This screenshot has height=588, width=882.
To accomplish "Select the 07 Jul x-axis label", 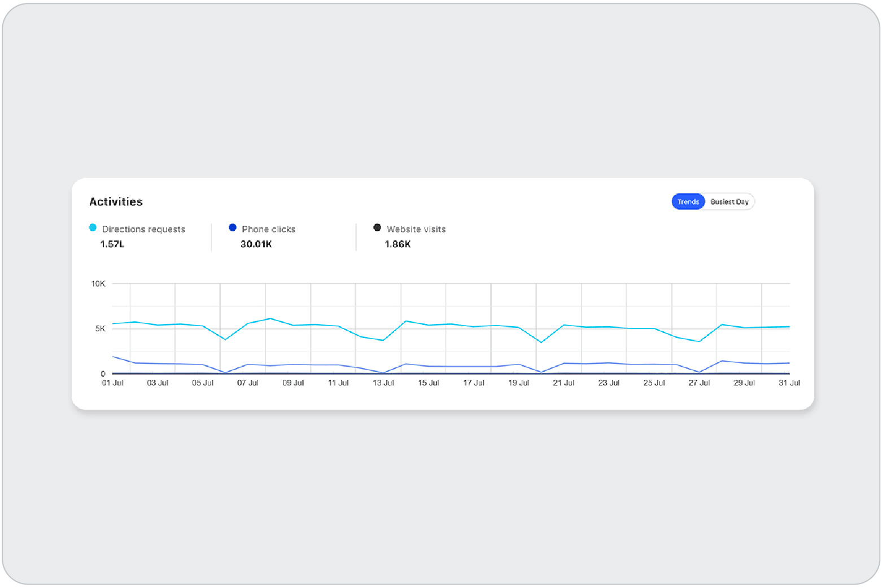I will tap(248, 383).
